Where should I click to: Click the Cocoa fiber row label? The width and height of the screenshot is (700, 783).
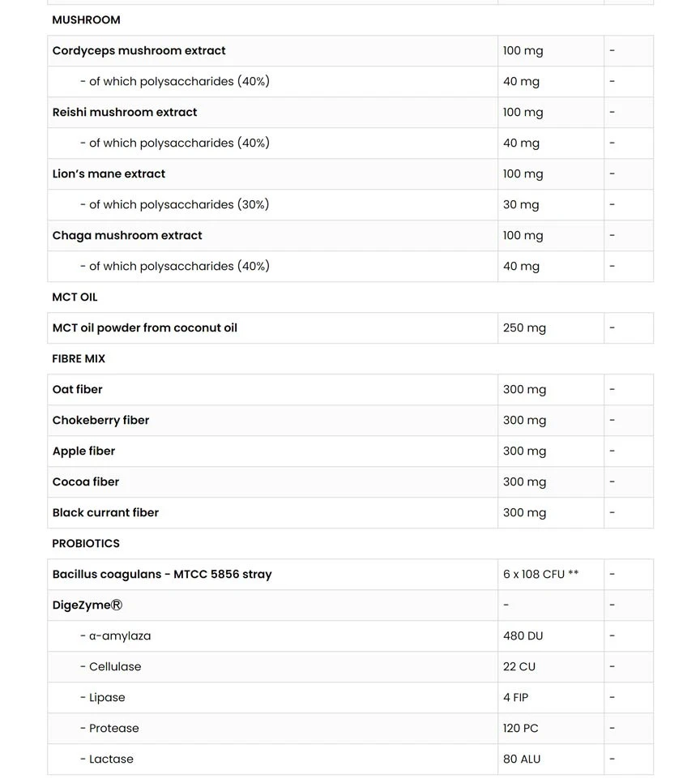coord(85,481)
